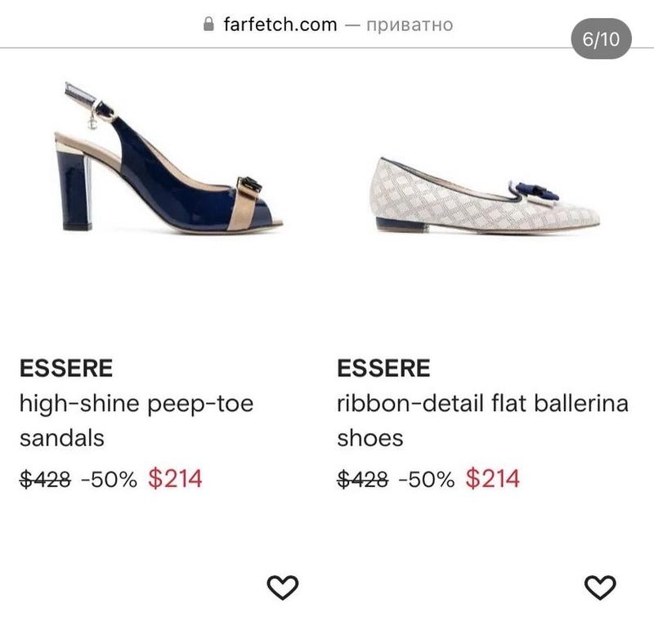Favorite the peep-toe sandals with heart icon
The width and height of the screenshot is (654, 644).
click(283, 588)
